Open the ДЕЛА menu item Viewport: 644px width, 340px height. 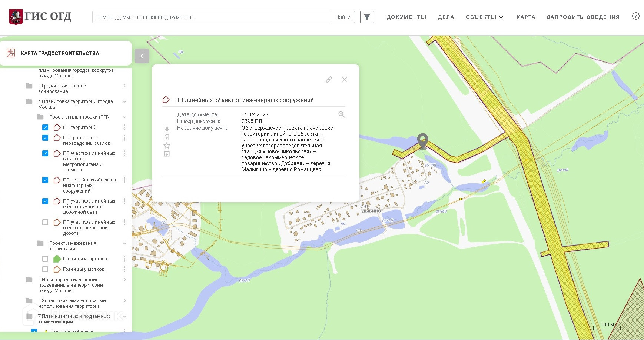[446, 17]
